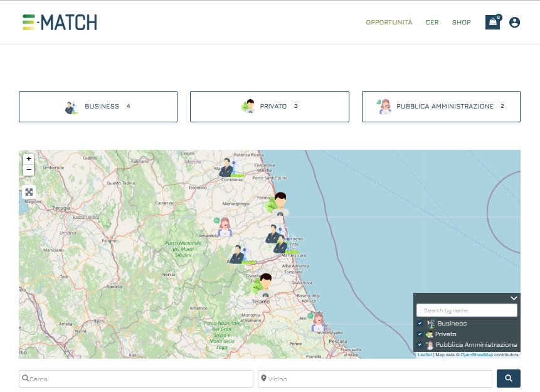Disable the Pubblica Amministrazione layer checkbox

click(420, 345)
